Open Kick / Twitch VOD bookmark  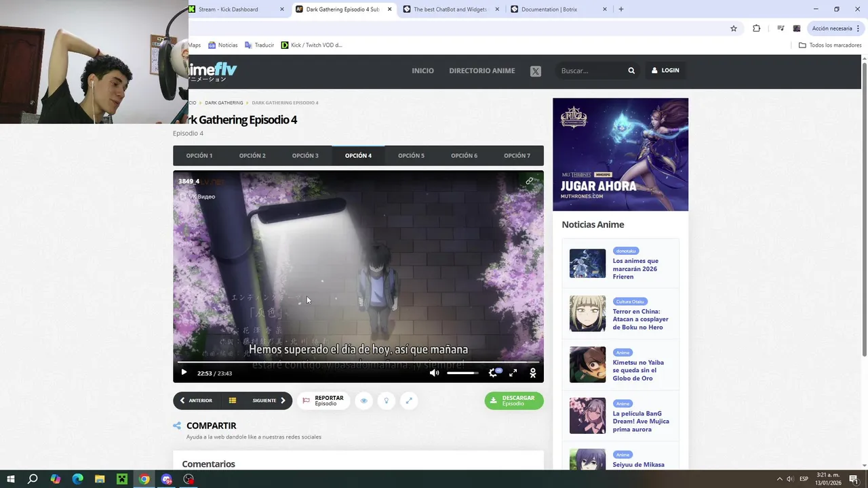coord(312,45)
